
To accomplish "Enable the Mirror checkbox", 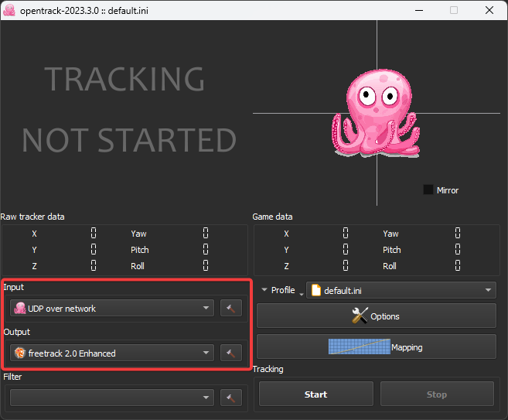I will click(x=428, y=190).
